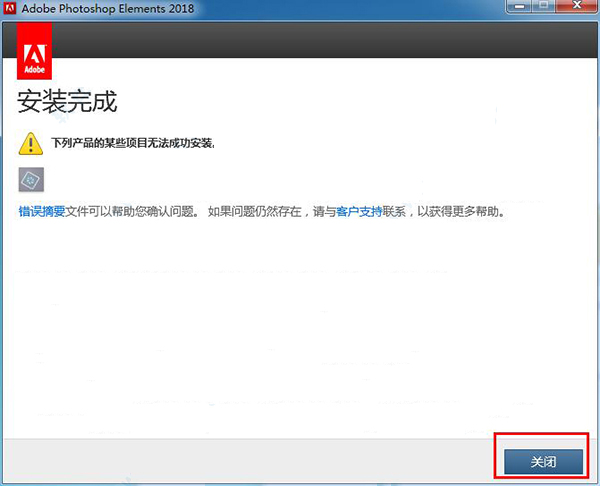This screenshot has height=486, width=600.
Task: Click the Photoshop Elements product icon
Action: coord(31,179)
